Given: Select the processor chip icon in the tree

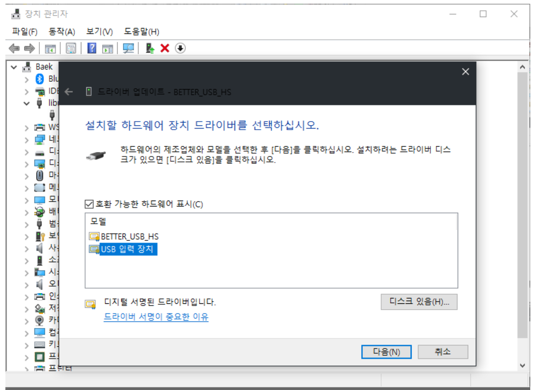Looking at the screenshot, I should 39,357.
